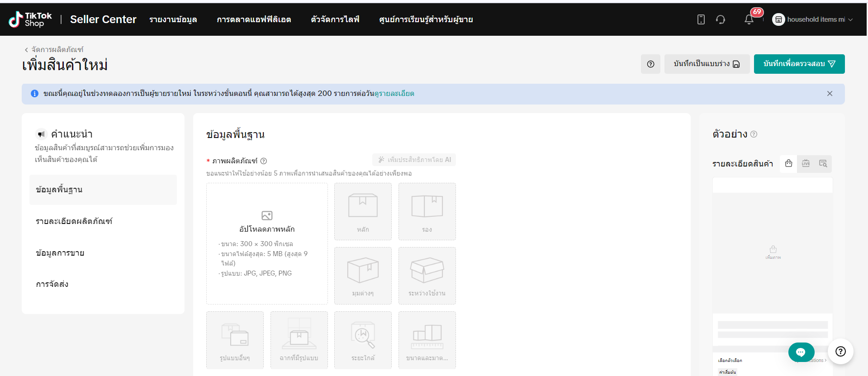
Task: Open the floating chat bubble
Action: click(x=801, y=352)
